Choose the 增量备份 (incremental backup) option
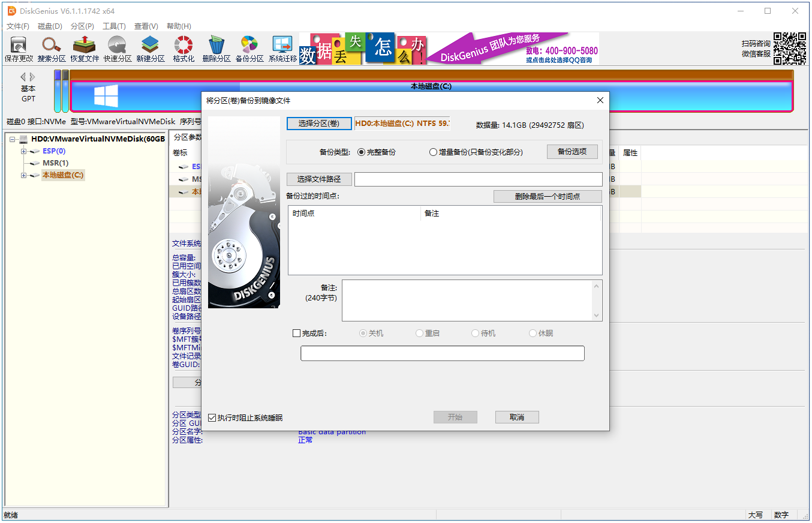 (x=433, y=151)
